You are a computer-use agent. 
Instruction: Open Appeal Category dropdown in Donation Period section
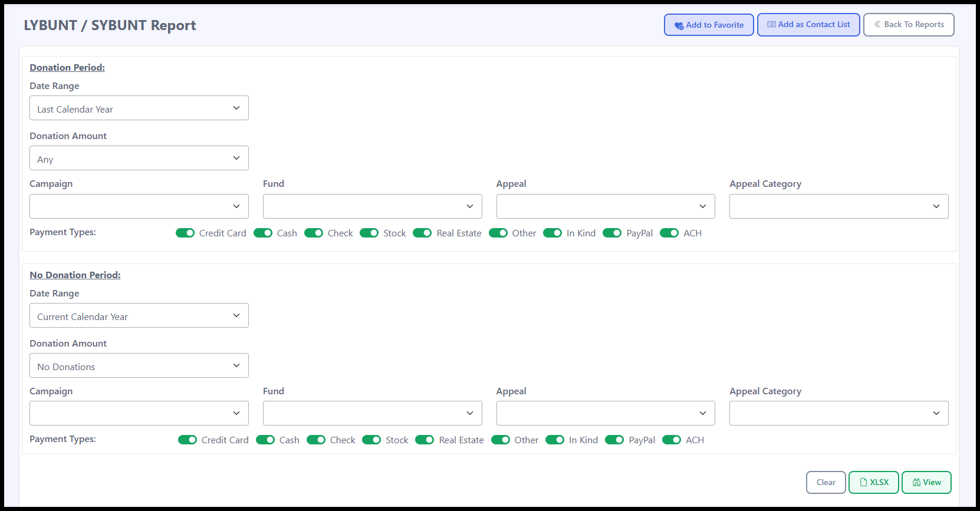[x=839, y=206]
